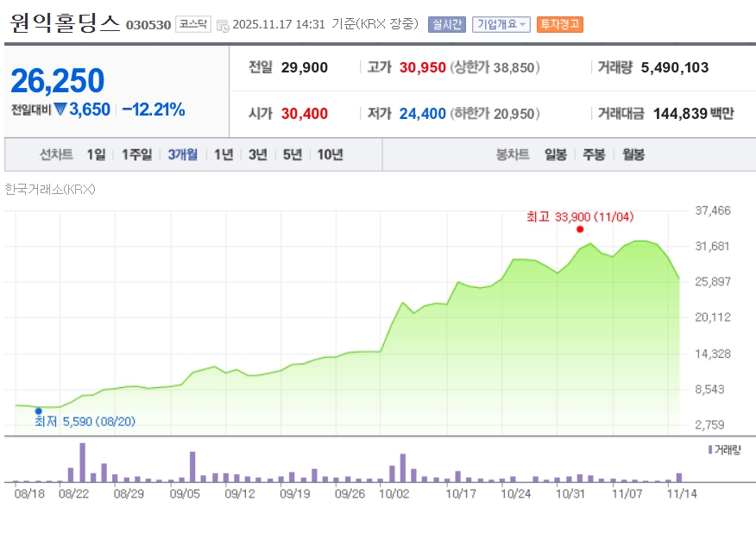
Task: Show the 1년 line chart
Action: (224, 155)
